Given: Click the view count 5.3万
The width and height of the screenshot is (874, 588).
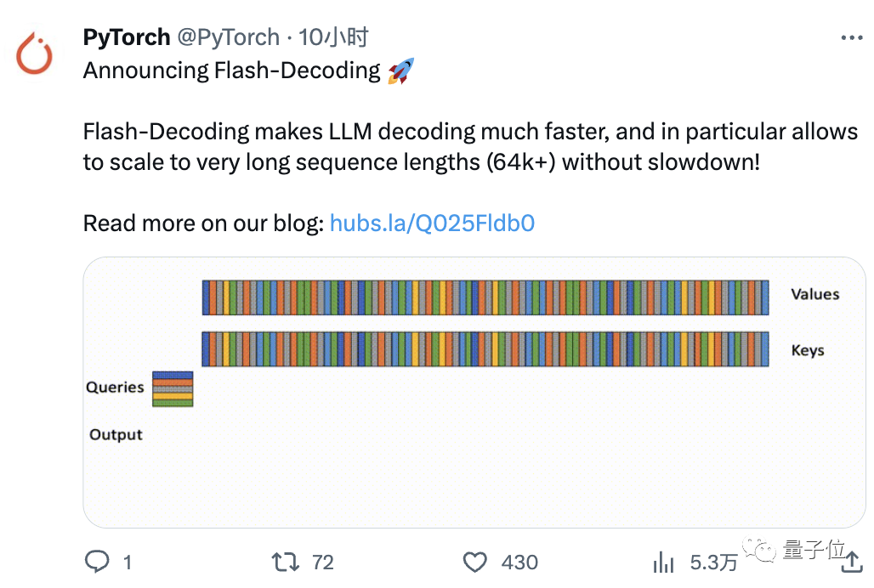Looking at the screenshot, I should pyautogui.click(x=713, y=563).
